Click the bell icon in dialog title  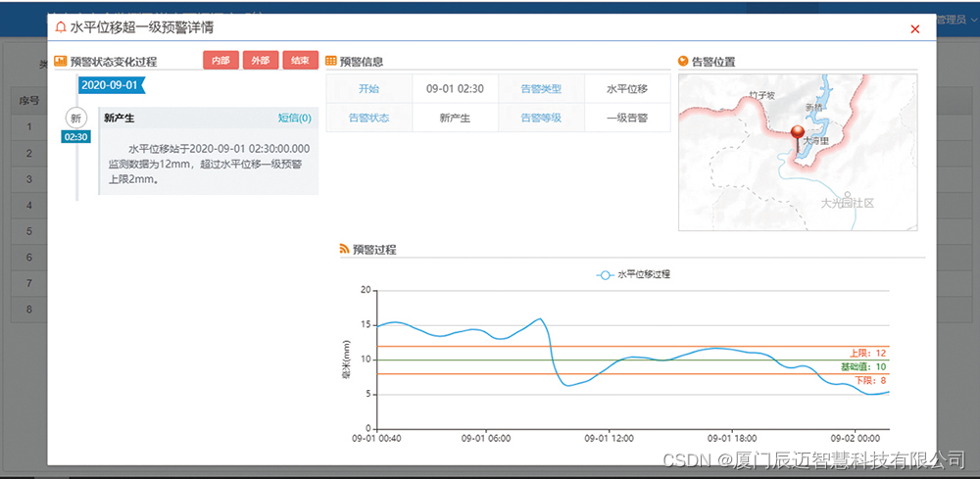[x=61, y=27]
